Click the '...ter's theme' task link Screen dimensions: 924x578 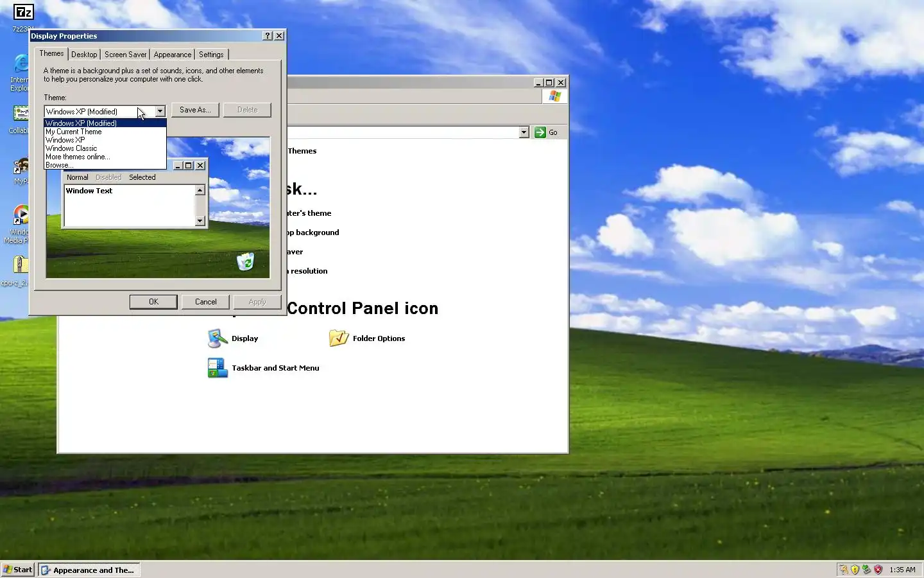click(309, 213)
